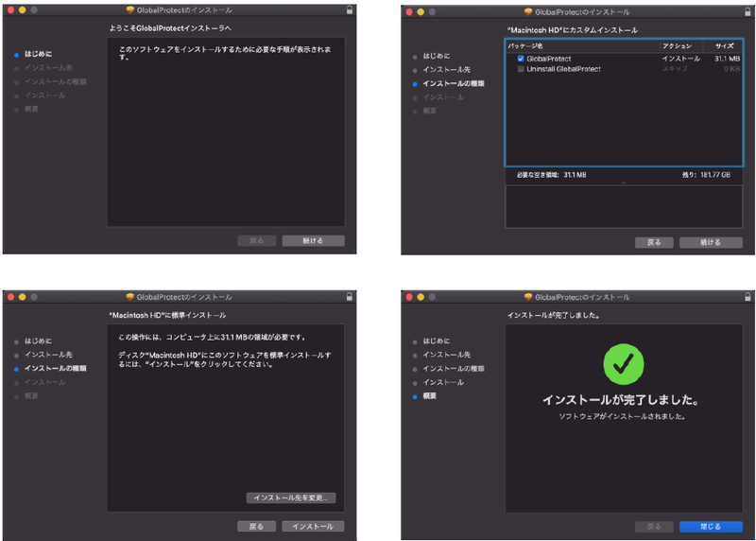Click the red close dot of the カスタムインストール window
The image size is (756, 541).
point(409,11)
